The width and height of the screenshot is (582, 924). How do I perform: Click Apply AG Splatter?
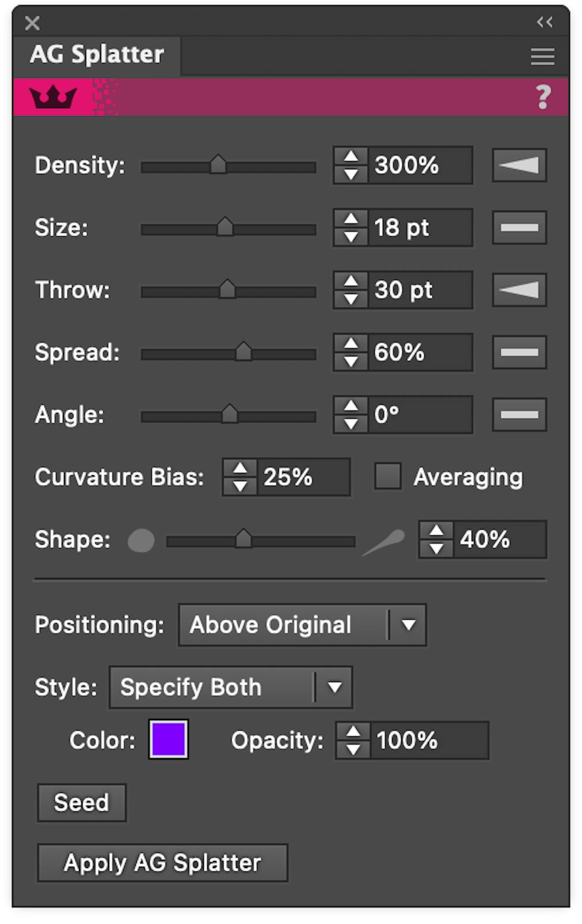pos(162,862)
